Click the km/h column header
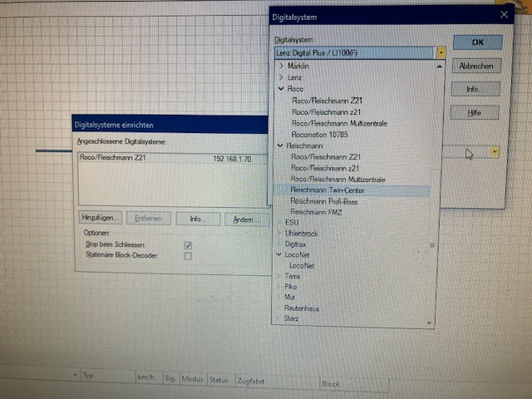 [145, 377]
